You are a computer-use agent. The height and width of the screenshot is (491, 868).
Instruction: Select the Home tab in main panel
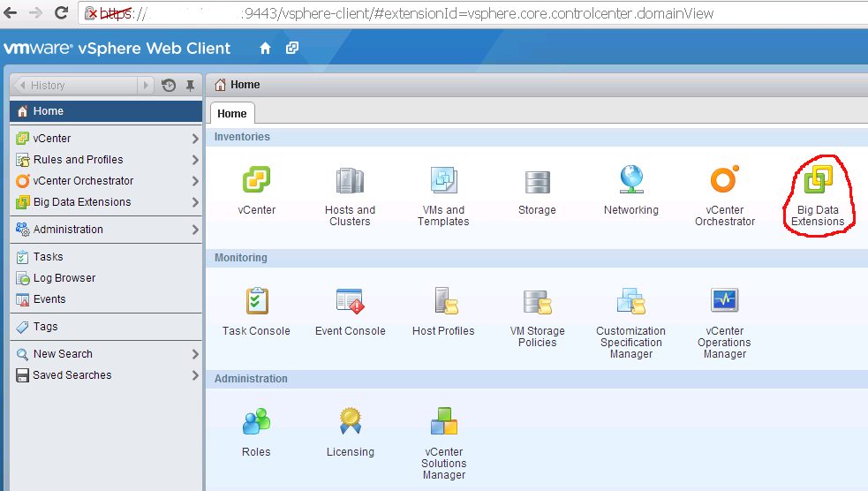(x=232, y=114)
